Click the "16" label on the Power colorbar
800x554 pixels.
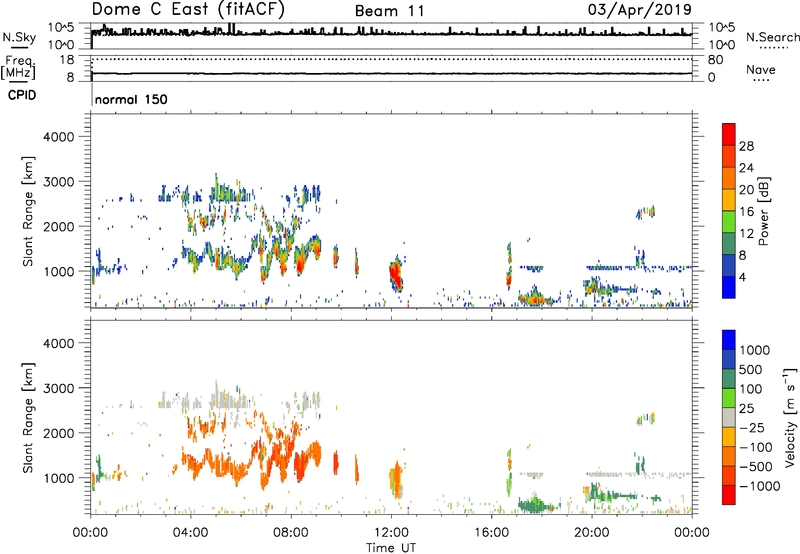(x=746, y=212)
